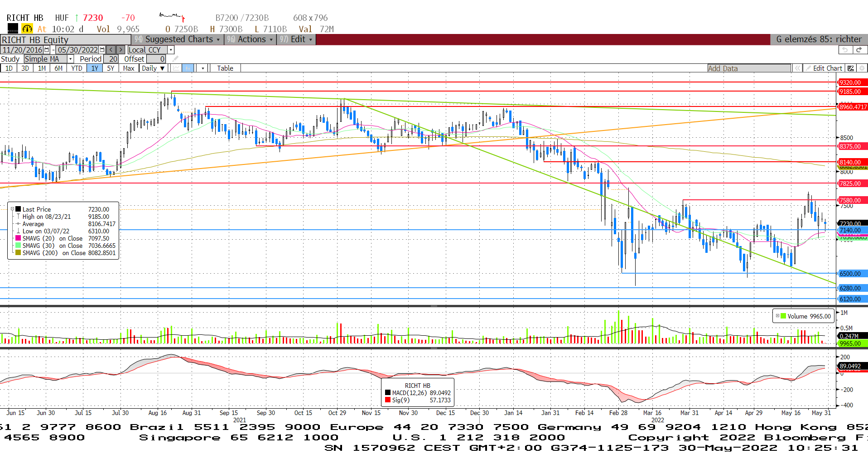The width and height of the screenshot is (868, 473).
Task: Collapse panel with double chevron icon
Action: pyautogui.click(x=797, y=68)
